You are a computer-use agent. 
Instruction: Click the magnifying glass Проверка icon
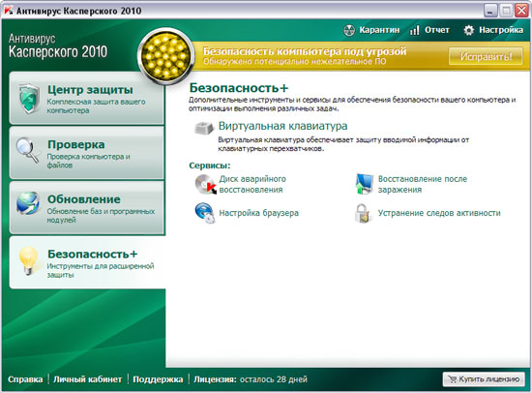point(27,150)
